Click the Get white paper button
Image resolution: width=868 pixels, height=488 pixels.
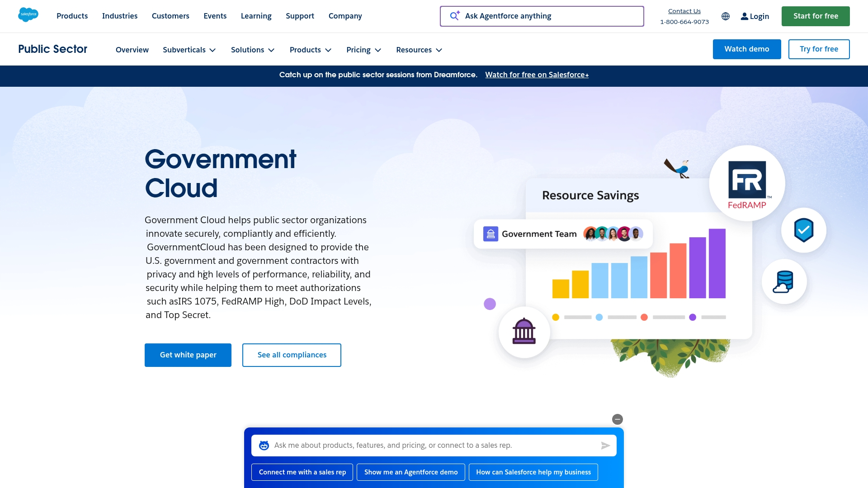[x=188, y=355]
